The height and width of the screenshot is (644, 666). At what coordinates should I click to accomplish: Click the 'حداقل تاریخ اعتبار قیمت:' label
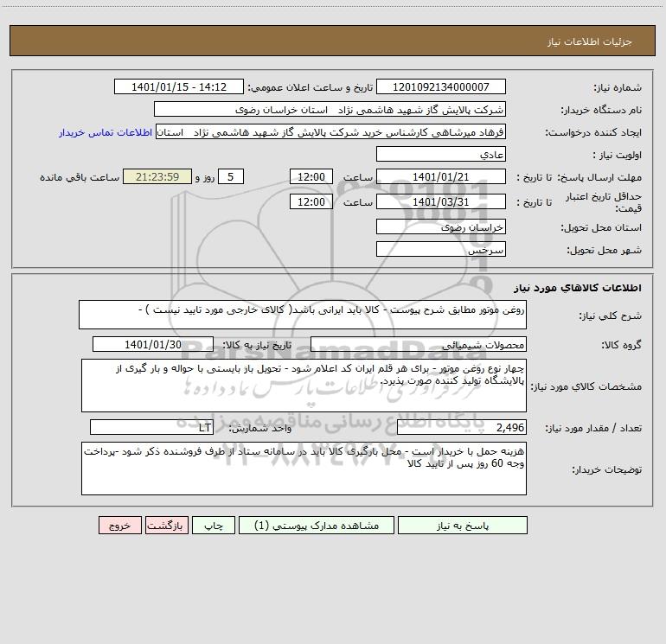point(604,202)
